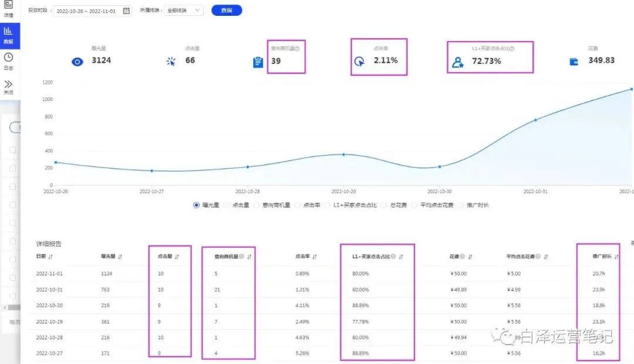Check the first checkbox in the left panel

[x=13, y=150]
